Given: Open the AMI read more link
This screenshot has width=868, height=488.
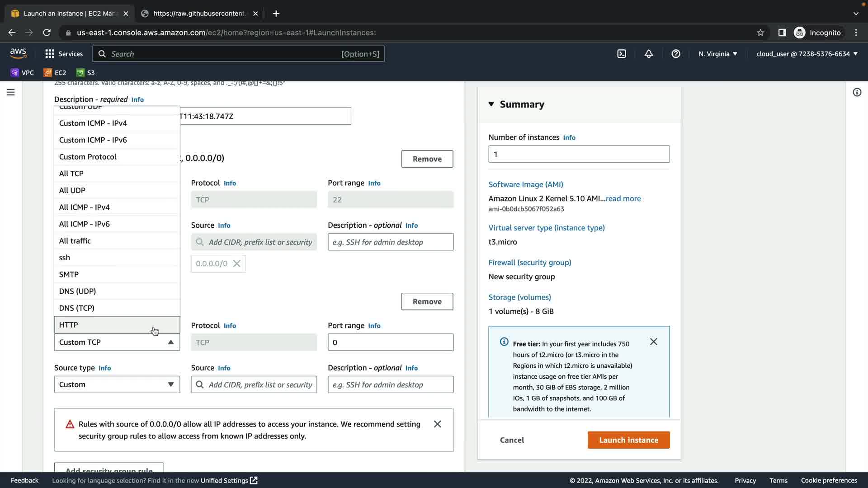Looking at the screenshot, I should [623, 198].
